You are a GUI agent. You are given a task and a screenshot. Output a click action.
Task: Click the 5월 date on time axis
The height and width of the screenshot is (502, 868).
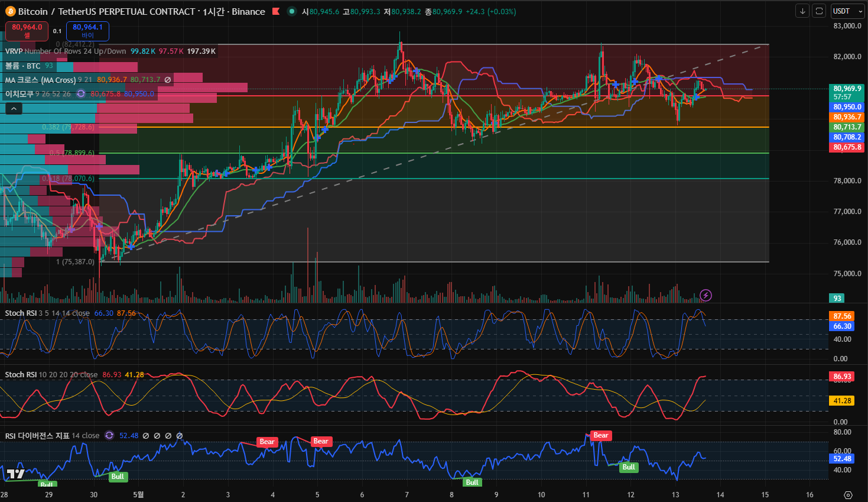coord(138,495)
